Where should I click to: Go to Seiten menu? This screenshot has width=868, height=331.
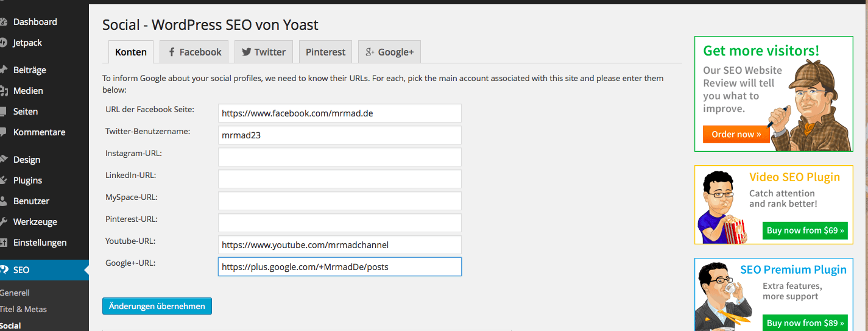(x=26, y=112)
